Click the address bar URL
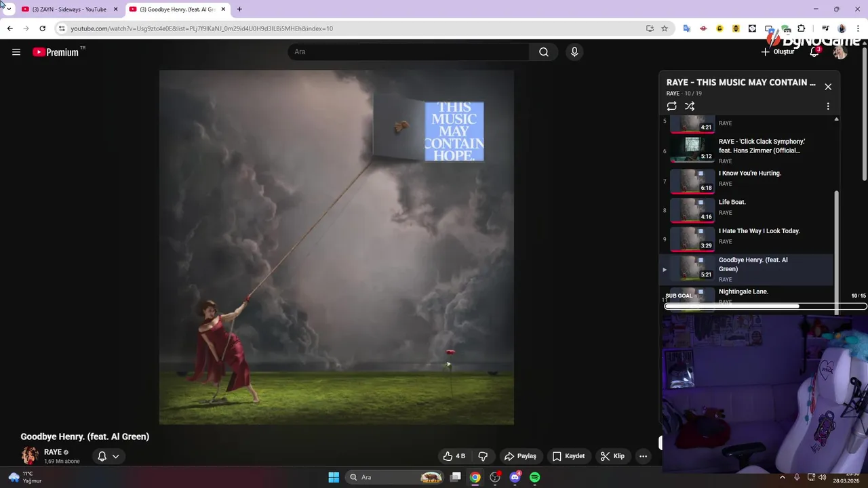Screen dimensions: 868x488 click(201, 28)
